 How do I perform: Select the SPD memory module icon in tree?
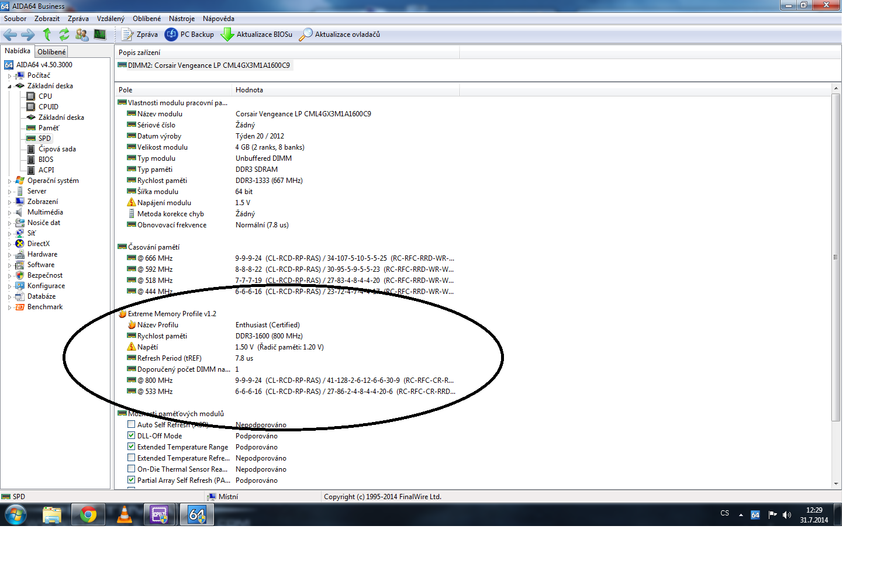coord(31,139)
